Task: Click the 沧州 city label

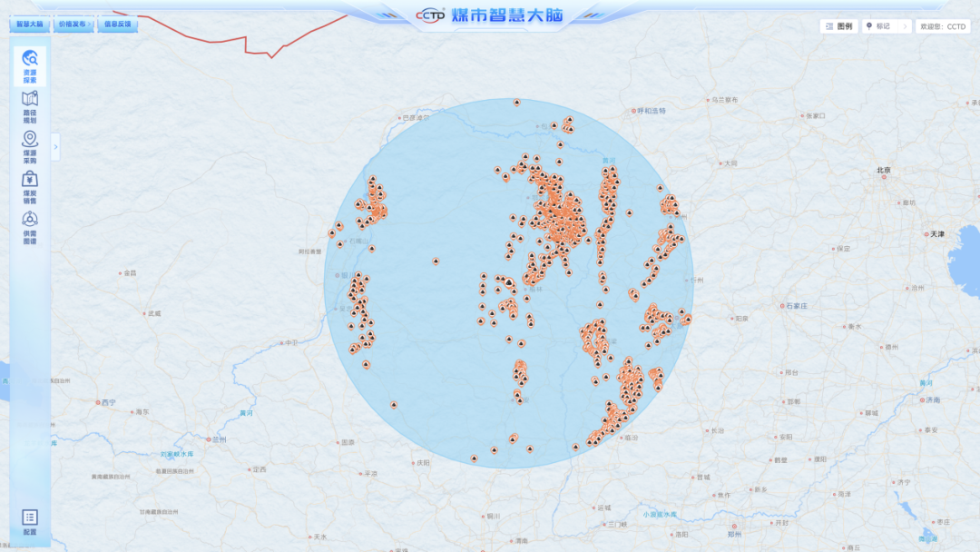Action: pyautogui.click(x=917, y=288)
